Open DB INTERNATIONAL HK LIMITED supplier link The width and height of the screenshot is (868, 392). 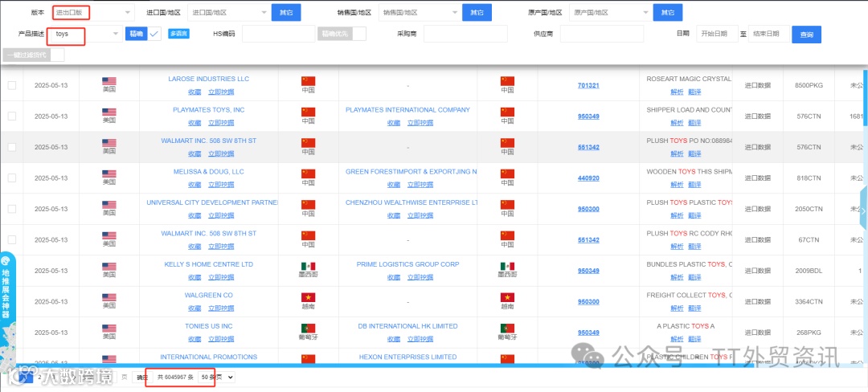coord(408,327)
